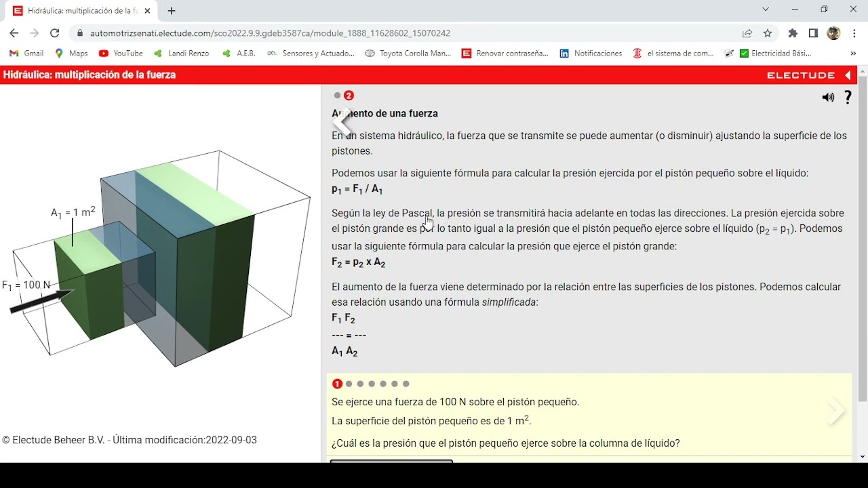Open the Electricidad Bási... bookmark

[775, 54]
